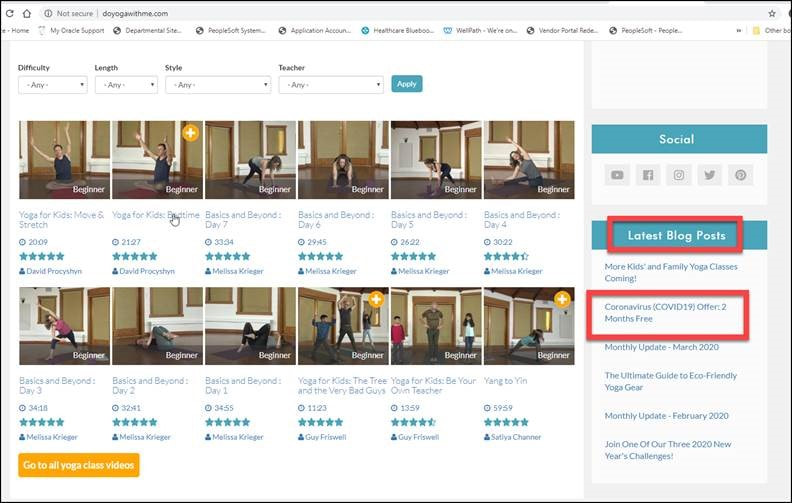Expand the Difficulty dropdown
Screen dimensions: 792x503
point(52,85)
